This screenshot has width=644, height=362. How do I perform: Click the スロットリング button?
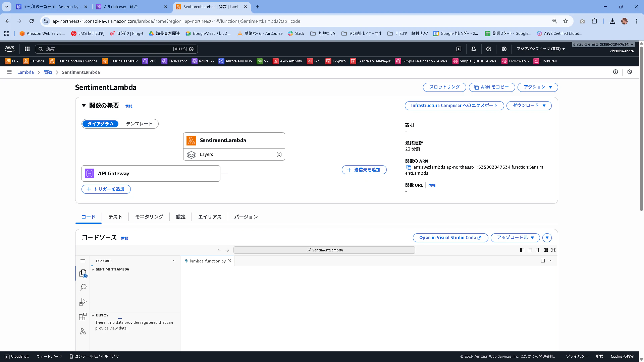pos(444,87)
